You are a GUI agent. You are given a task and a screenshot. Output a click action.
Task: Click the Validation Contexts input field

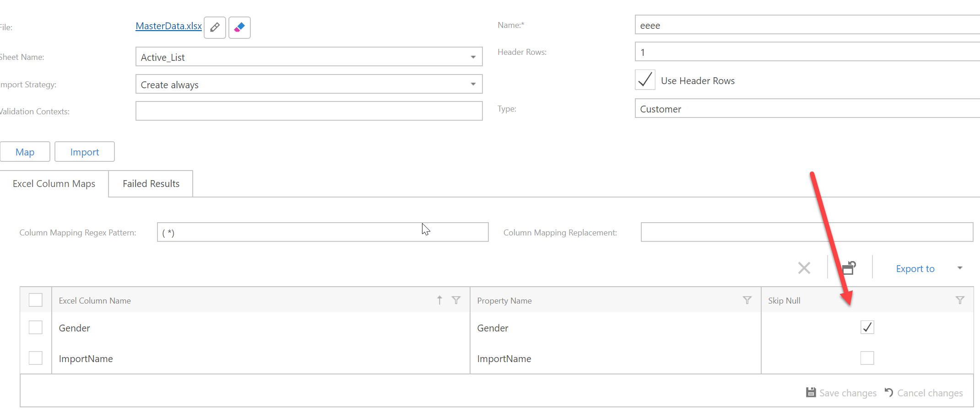tap(309, 111)
